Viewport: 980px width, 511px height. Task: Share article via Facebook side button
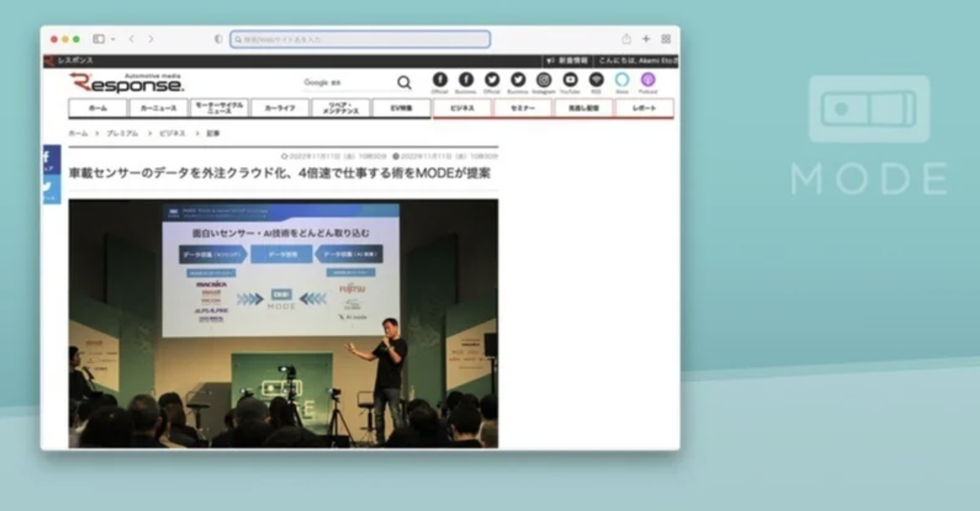pos(50,159)
